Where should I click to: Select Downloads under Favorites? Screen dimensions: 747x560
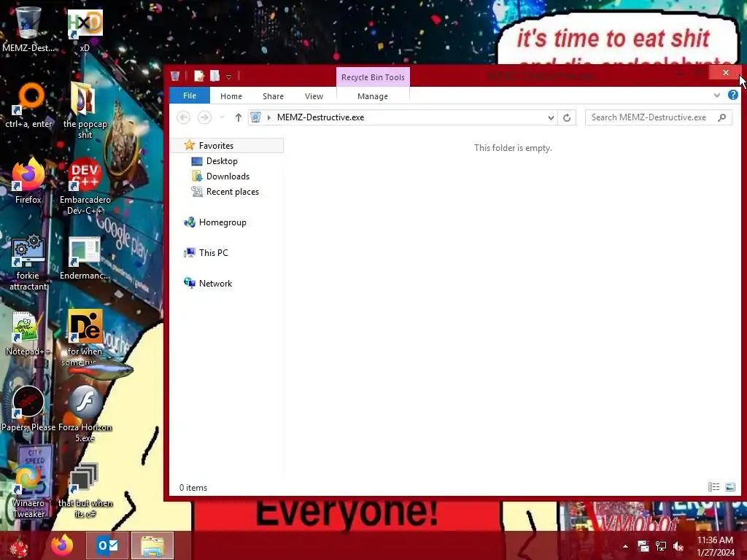point(228,176)
